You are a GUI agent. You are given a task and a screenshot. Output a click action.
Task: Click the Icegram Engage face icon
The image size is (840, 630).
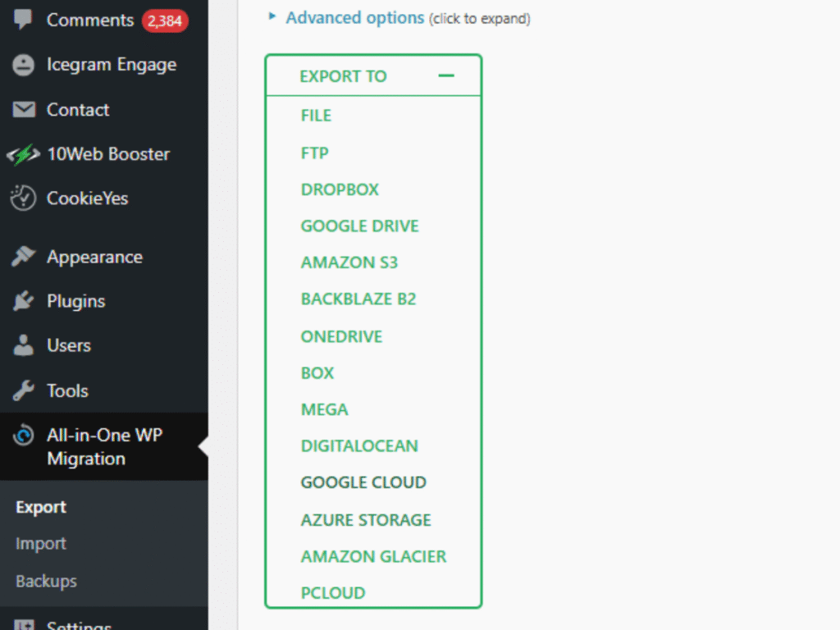point(23,65)
